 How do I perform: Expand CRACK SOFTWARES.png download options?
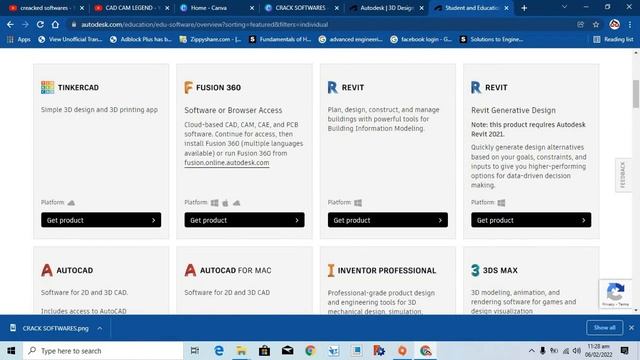[x=100, y=328]
